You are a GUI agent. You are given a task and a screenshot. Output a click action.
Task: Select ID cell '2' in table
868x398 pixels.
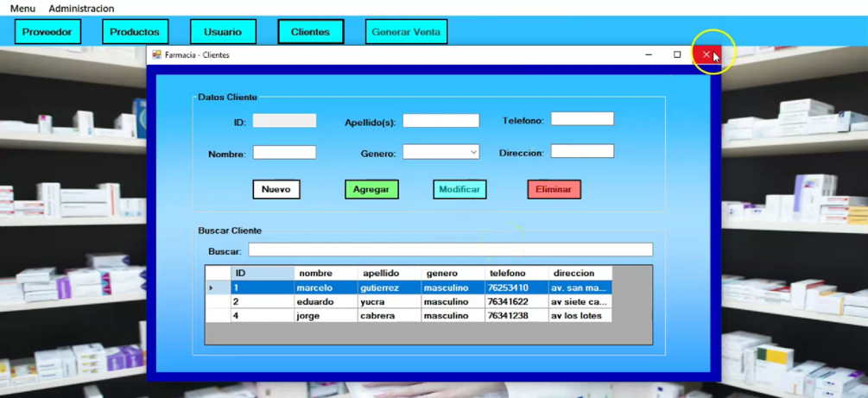tap(263, 301)
